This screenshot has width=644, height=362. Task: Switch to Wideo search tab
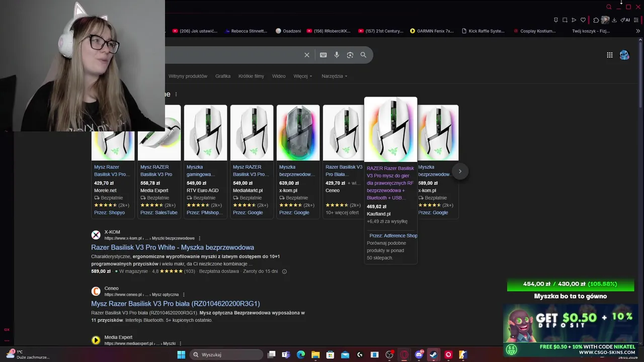(279, 76)
